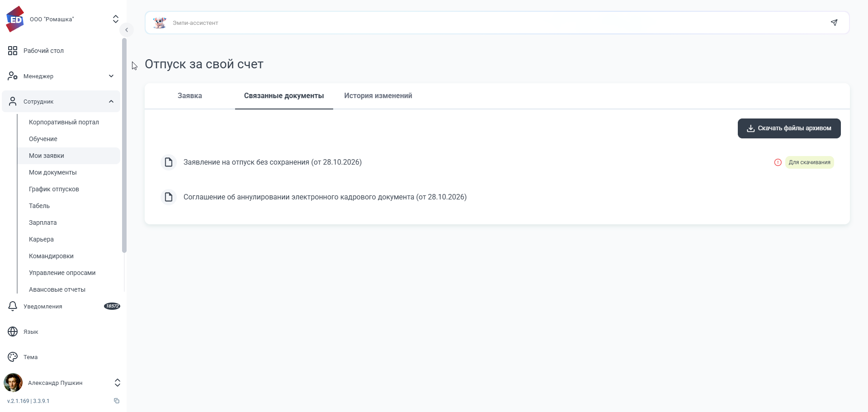Image resolution: width=868 pixels, height=412 pixels.
Task: Select the Связанные документы tab
Action: click(284, 96)
